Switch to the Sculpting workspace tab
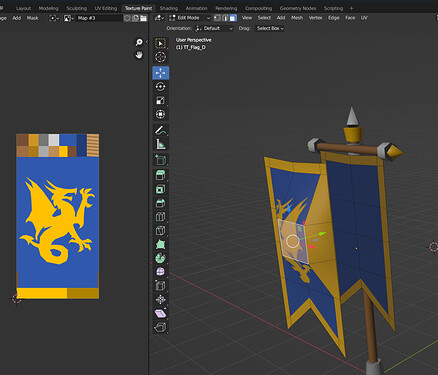438x375 pixels. 76,8
